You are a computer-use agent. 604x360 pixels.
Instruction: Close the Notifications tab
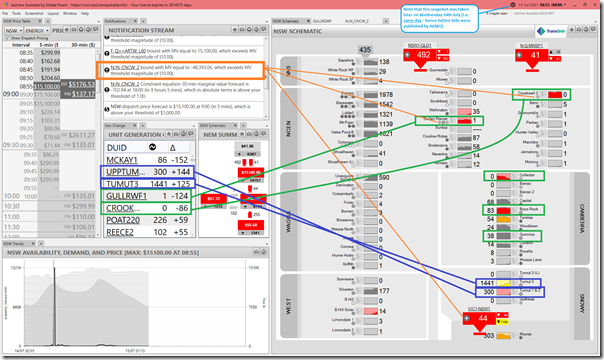135,21
